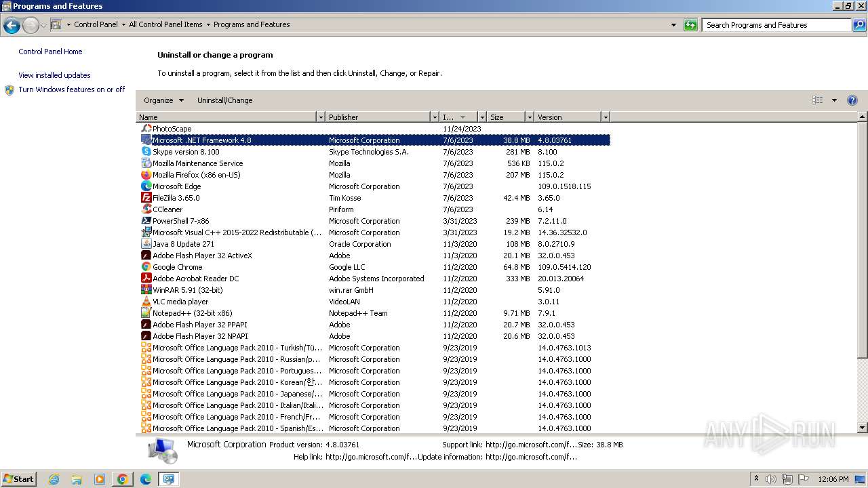This screenshot has height=488, width=868.
Task: Open the Organize dropdown menu
Action: pyautogui.click(x=163, y=100)
